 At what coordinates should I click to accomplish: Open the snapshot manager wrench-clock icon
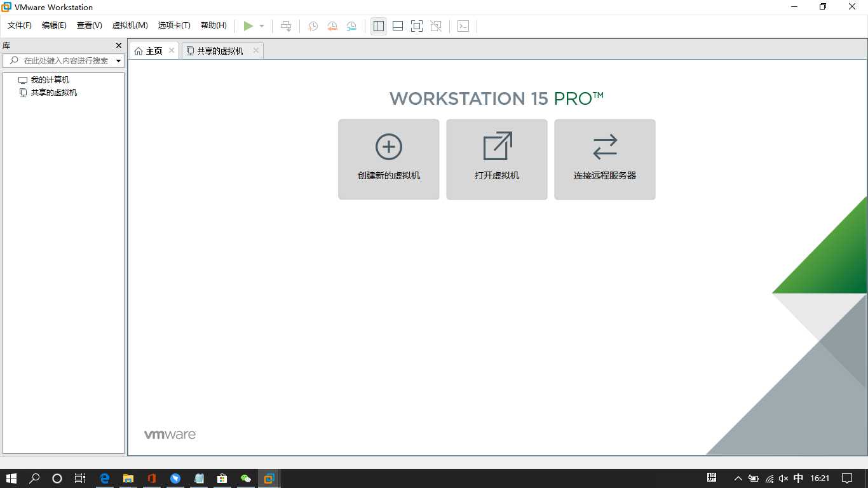point(351,26)
